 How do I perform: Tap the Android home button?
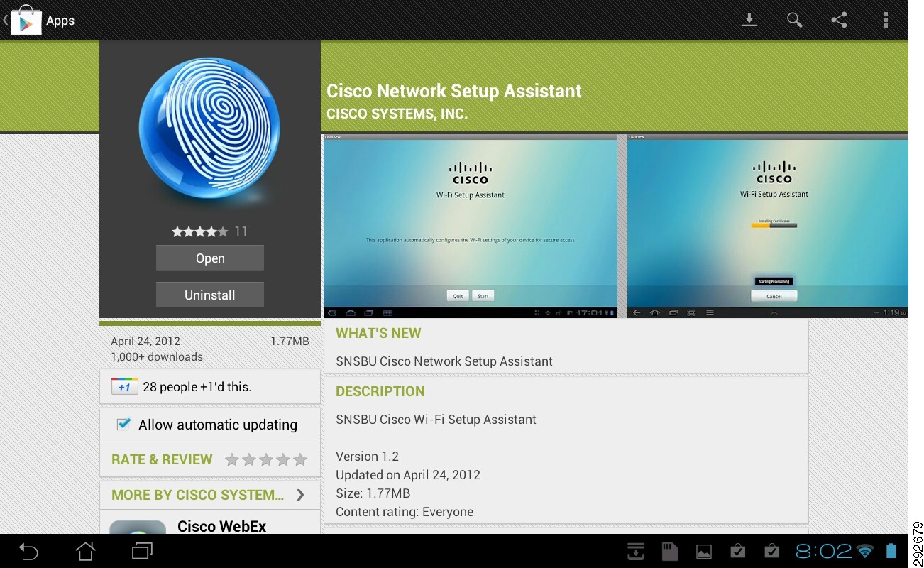click(85, 551)
